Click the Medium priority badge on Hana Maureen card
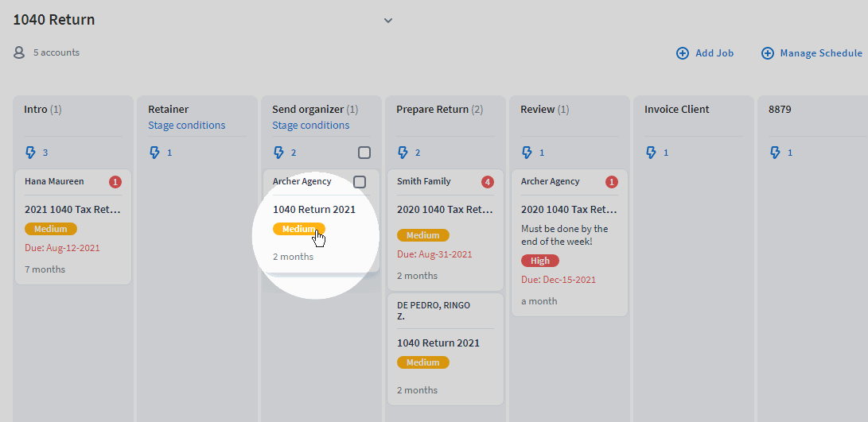The image size is (868, 422). tap(51, 229)
